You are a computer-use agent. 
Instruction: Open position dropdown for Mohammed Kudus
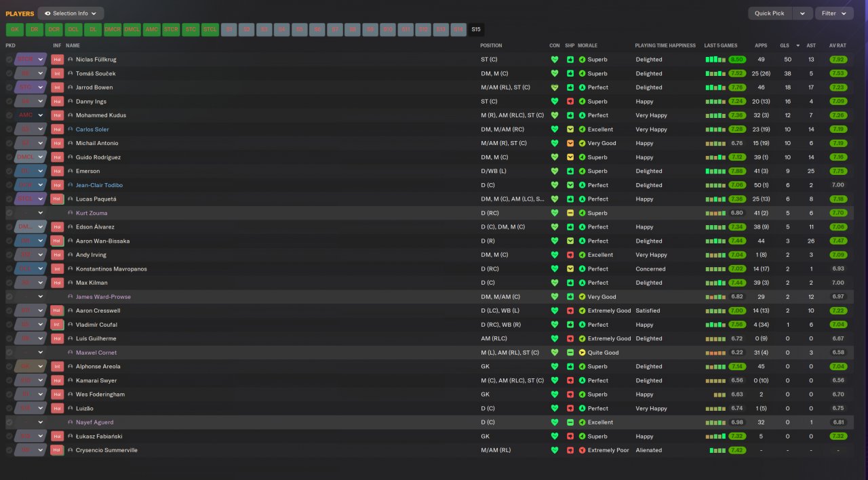tap(31, 115)
